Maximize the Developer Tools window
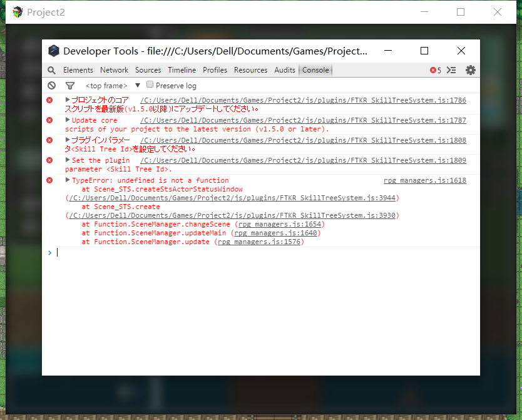The width and height of the screenshot is (522, 420). coord(424,51)
